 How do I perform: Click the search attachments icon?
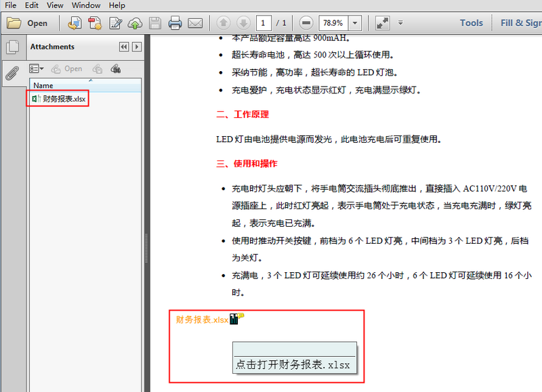116,68
